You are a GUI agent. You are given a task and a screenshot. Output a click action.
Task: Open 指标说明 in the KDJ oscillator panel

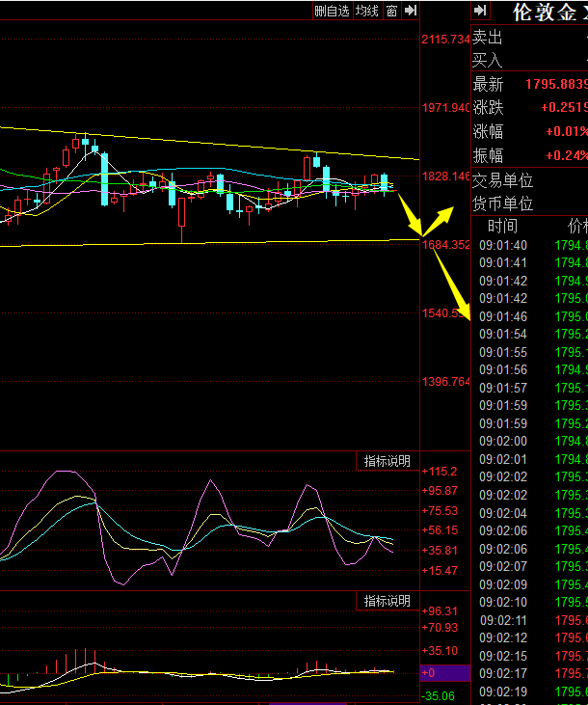click(x=388, y=461)
